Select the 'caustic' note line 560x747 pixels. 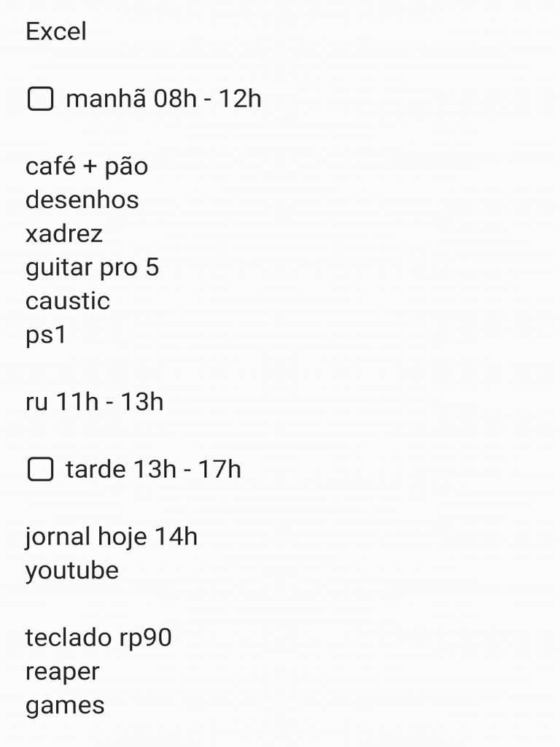(68, 301)
